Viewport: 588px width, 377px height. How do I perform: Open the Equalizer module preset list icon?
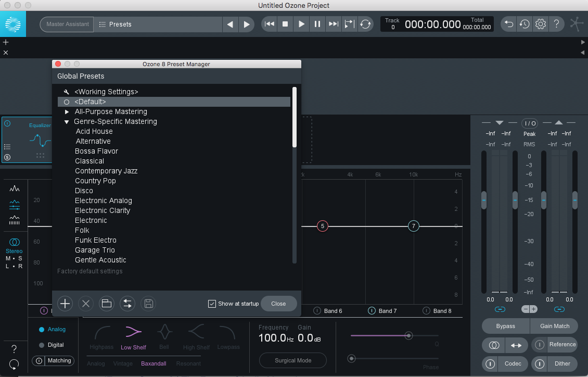pos(7,147)
